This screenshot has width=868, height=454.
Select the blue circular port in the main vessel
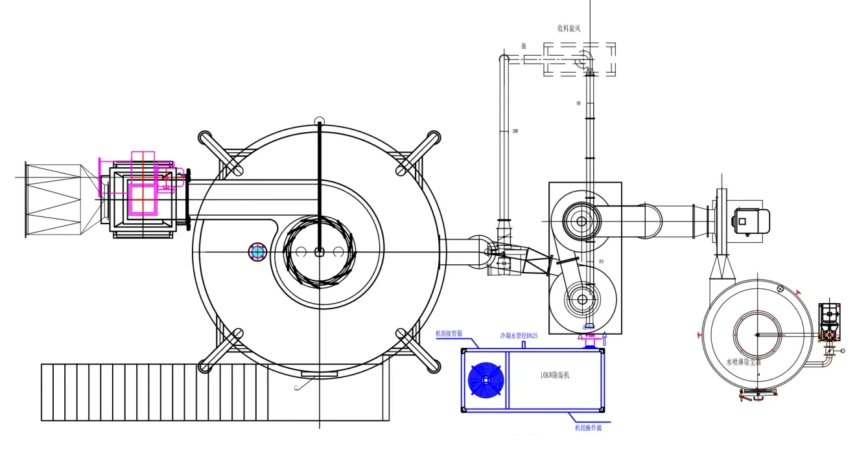(258, 252)
